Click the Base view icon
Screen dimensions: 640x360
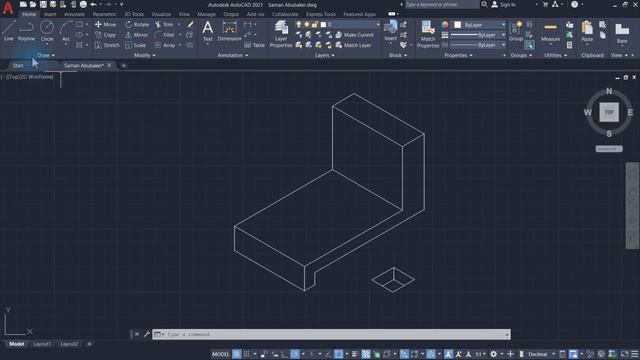pyautogui.click(x=622, y=33)
